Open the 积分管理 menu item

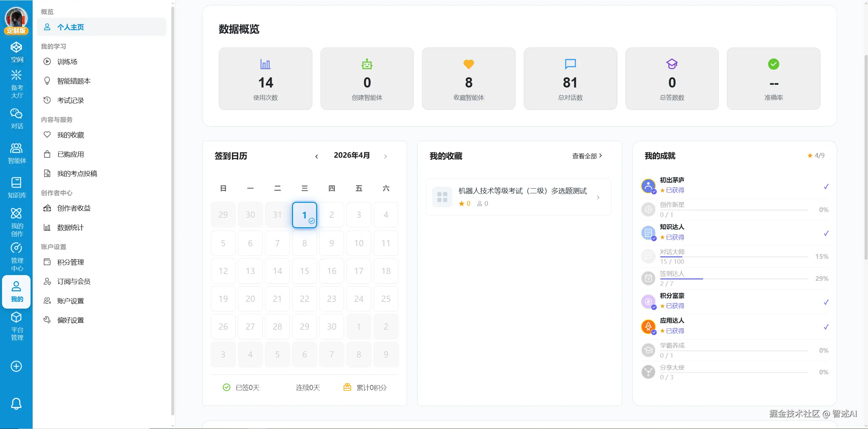[x=70, y=262]
